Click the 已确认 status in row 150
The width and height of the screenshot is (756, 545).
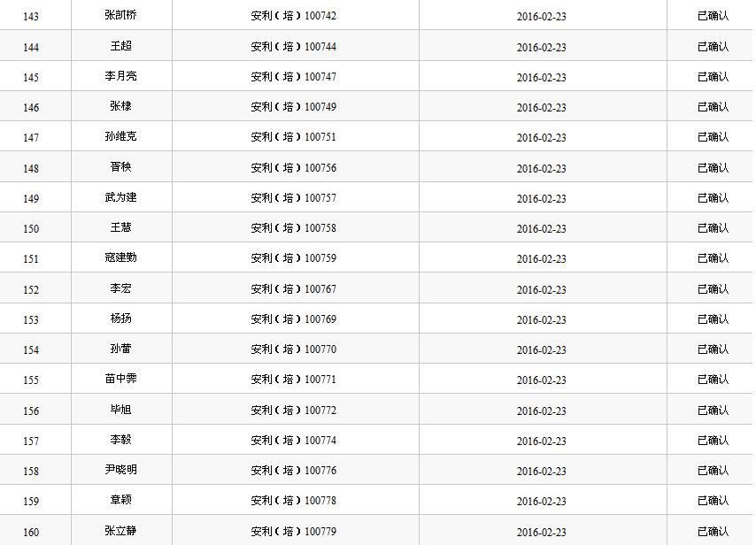coord(713,228)
